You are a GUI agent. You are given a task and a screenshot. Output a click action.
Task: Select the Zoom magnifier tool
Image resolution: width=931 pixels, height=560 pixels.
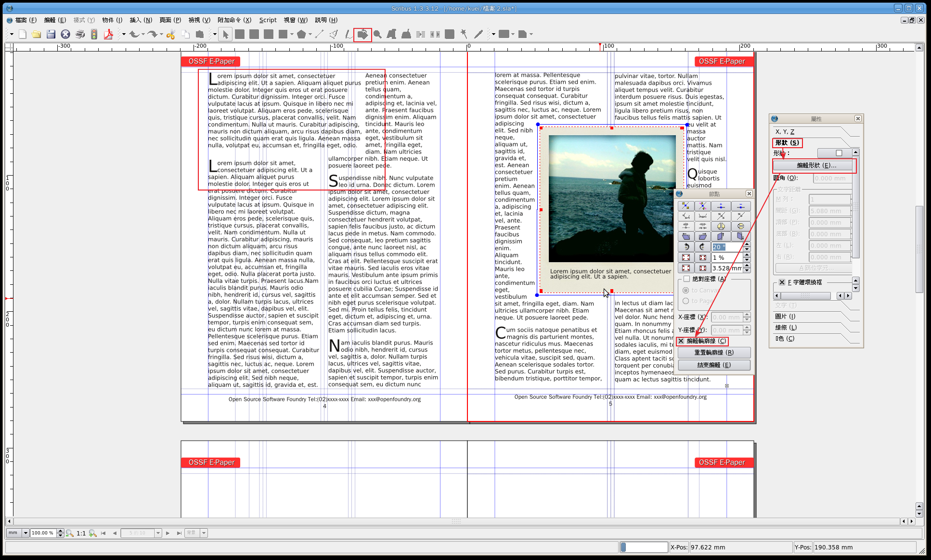coord(377,34)
